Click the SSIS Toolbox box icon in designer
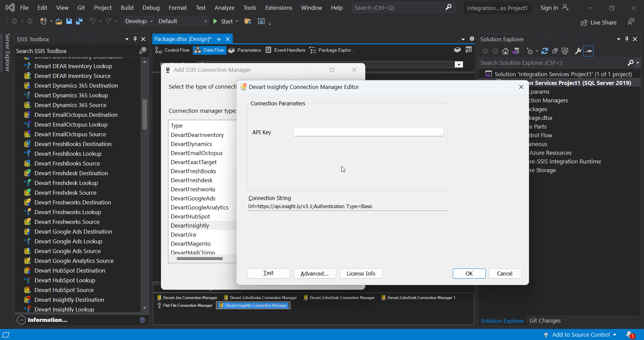Viewport: 644px width, 340px height. point(457,50)
